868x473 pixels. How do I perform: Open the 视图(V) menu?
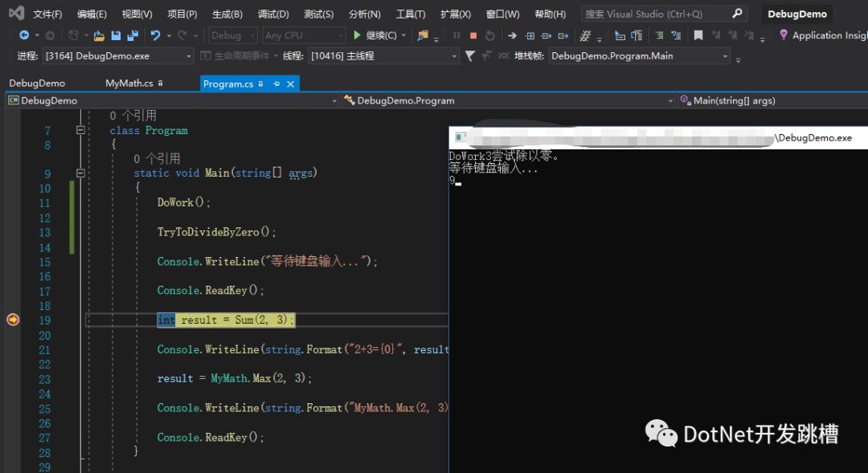(137, 14)
